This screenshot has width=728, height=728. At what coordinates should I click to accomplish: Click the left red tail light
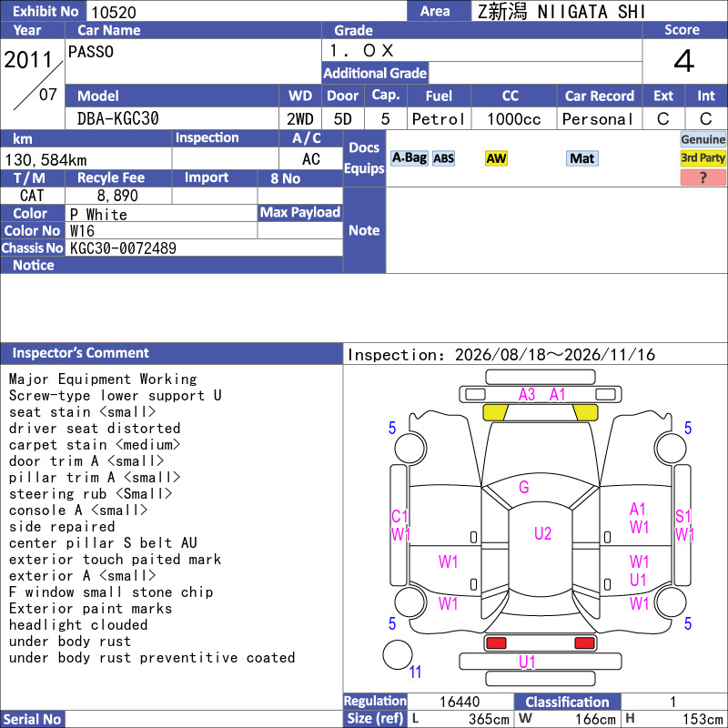click(496, 643)
